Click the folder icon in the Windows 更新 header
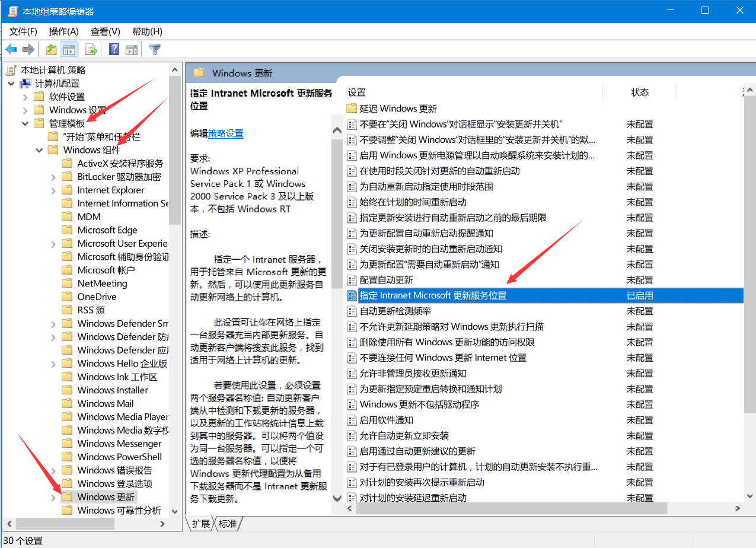The width and height of the screenshot is (756, 548). tap(199, 73)
